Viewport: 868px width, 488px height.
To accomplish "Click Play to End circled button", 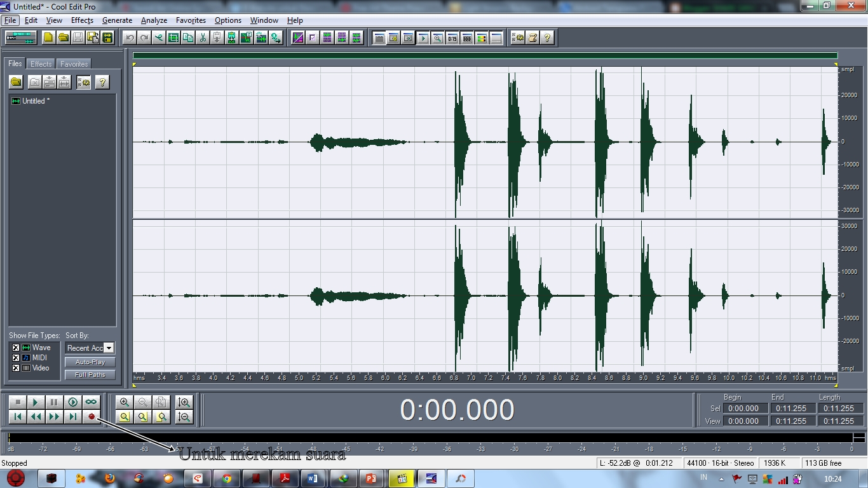I will pyautogui.click(x=72, y=402).
